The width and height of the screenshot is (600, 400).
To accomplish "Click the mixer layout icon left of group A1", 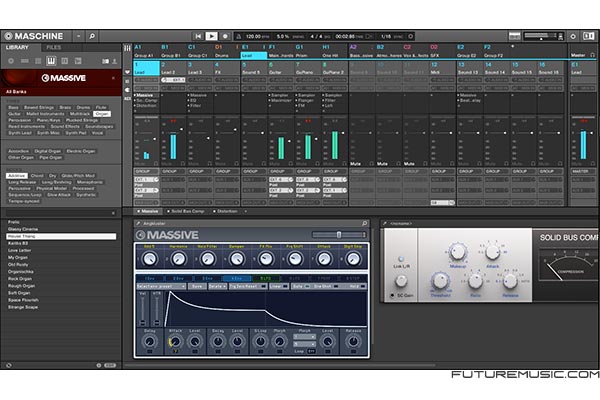I will coord(127,48).
